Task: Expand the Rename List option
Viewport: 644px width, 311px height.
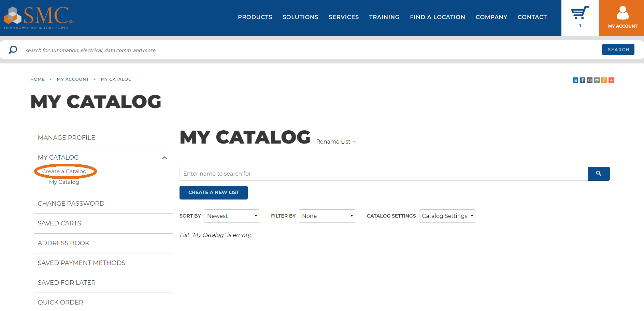Action: pyautogui.click(x=335, y=142)
